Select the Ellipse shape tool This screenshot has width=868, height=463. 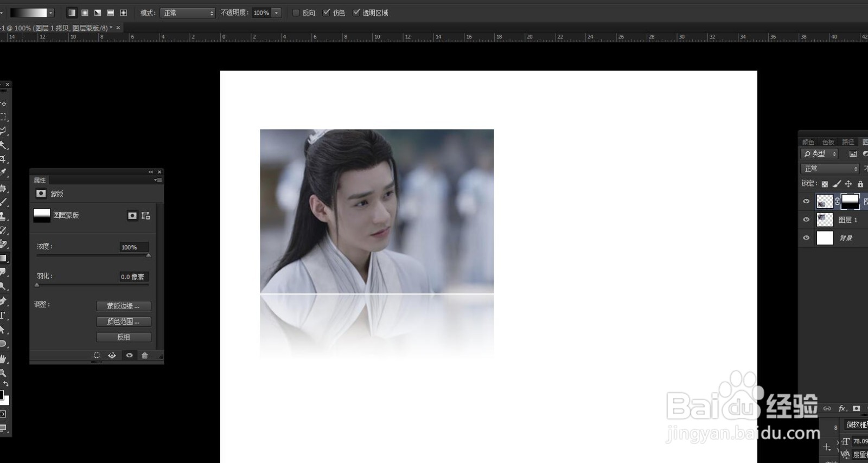(3, 344)
